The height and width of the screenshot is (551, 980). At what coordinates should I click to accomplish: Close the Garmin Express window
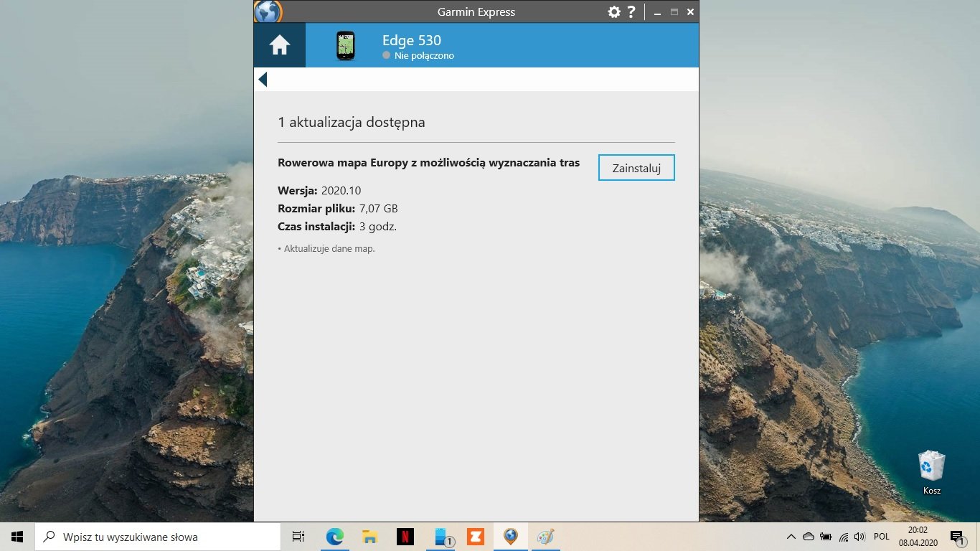(690, 12)
